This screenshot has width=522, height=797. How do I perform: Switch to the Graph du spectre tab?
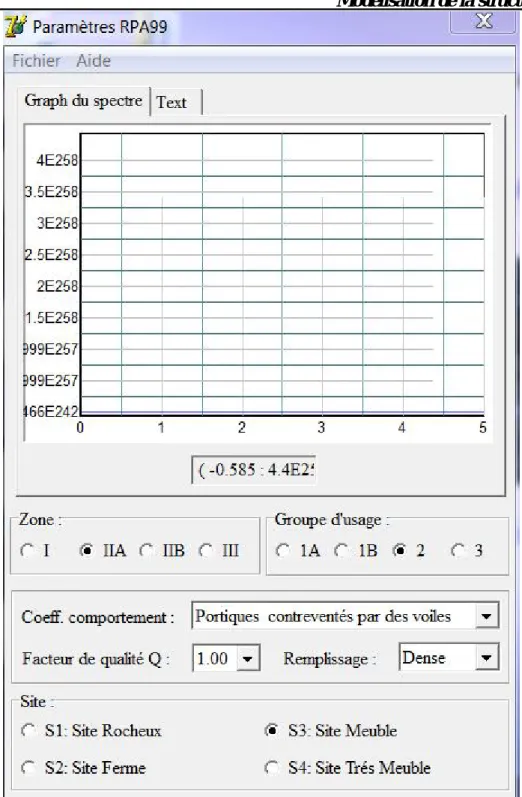pos(83,101)
